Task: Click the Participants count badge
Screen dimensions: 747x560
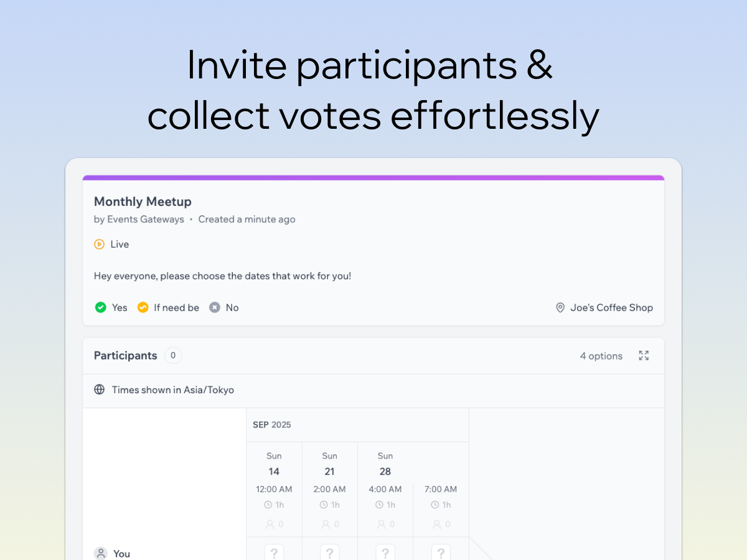Action: [173, 356]
